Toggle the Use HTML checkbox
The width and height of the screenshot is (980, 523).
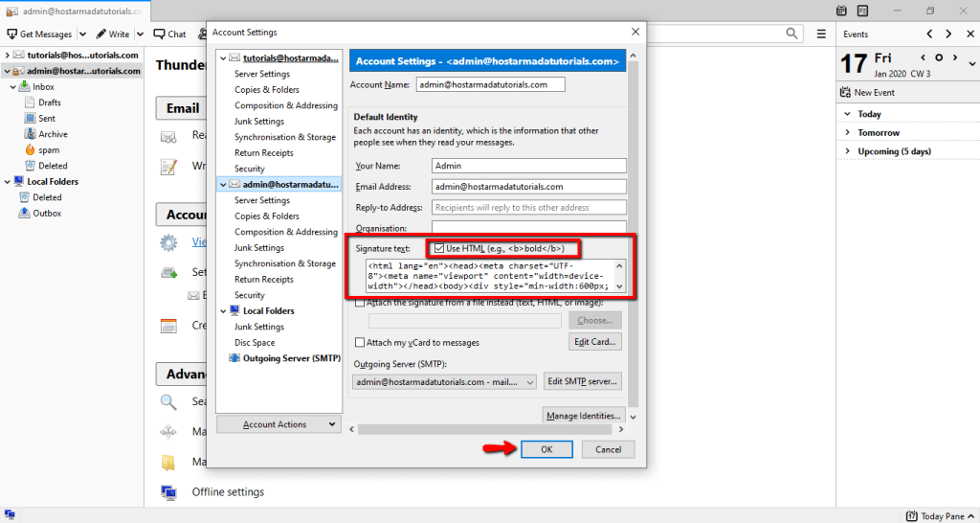(x=439, y=248)
